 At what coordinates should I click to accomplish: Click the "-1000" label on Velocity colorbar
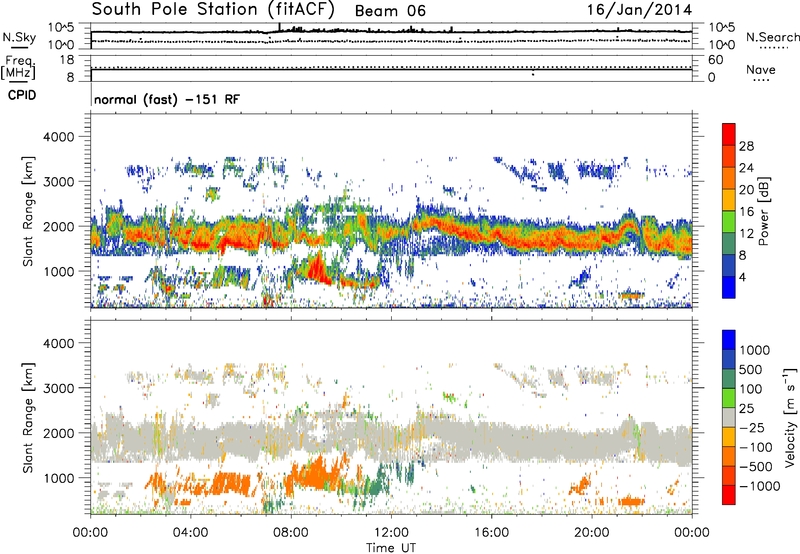(x=760, y=486)
